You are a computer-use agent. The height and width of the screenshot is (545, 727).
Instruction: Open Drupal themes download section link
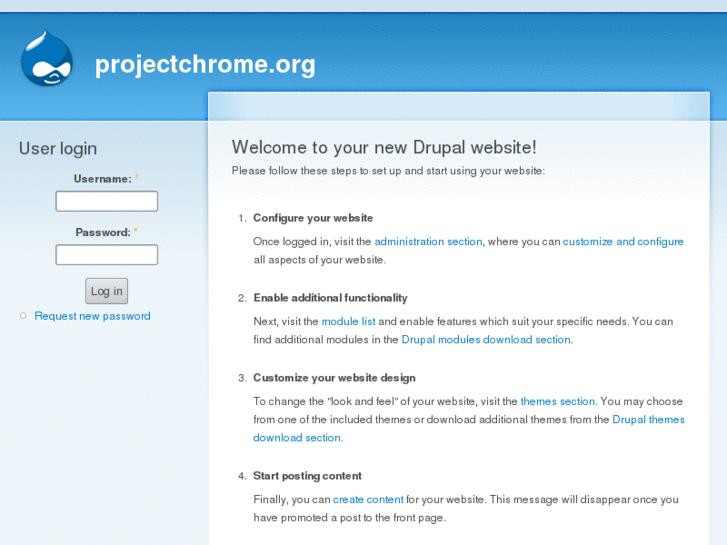pos(648,420)
